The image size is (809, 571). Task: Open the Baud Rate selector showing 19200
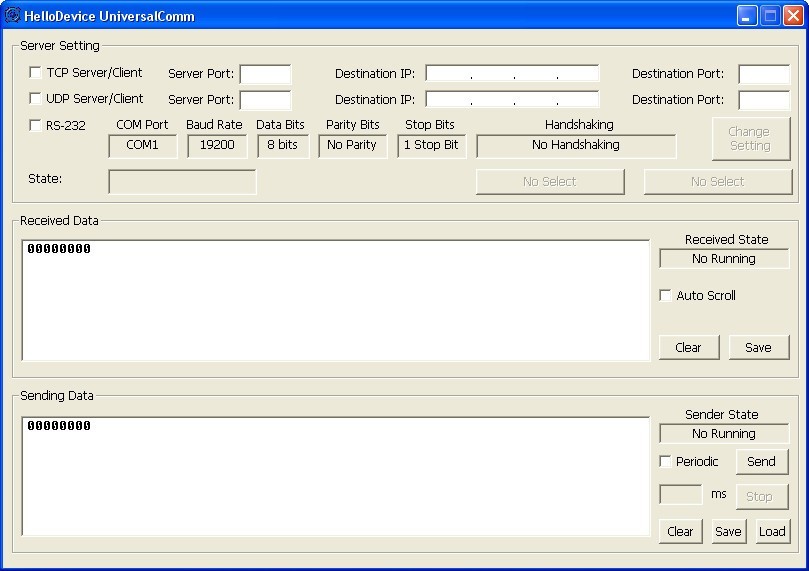[217, 145]
